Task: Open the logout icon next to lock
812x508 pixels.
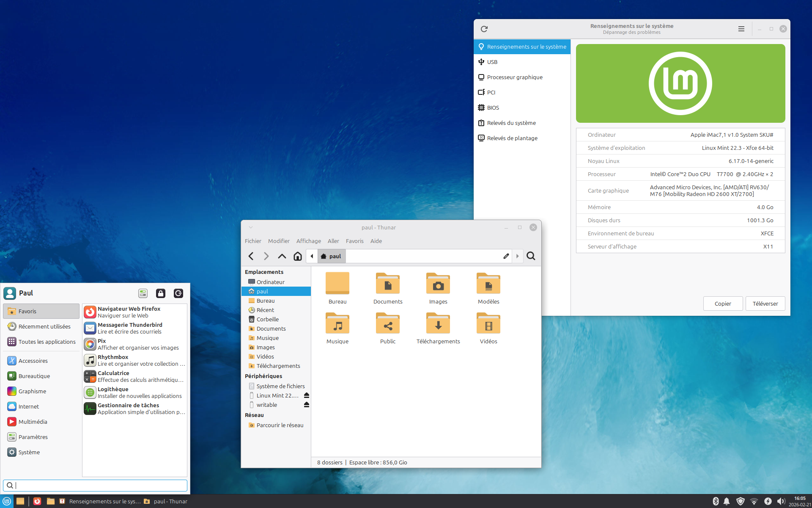Action: (x=178, y=293)
